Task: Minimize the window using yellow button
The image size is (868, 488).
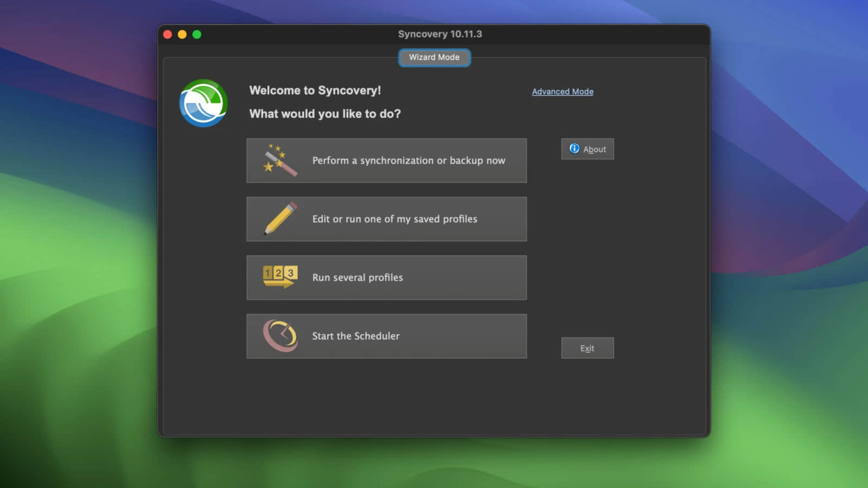Action: (182, 35)
